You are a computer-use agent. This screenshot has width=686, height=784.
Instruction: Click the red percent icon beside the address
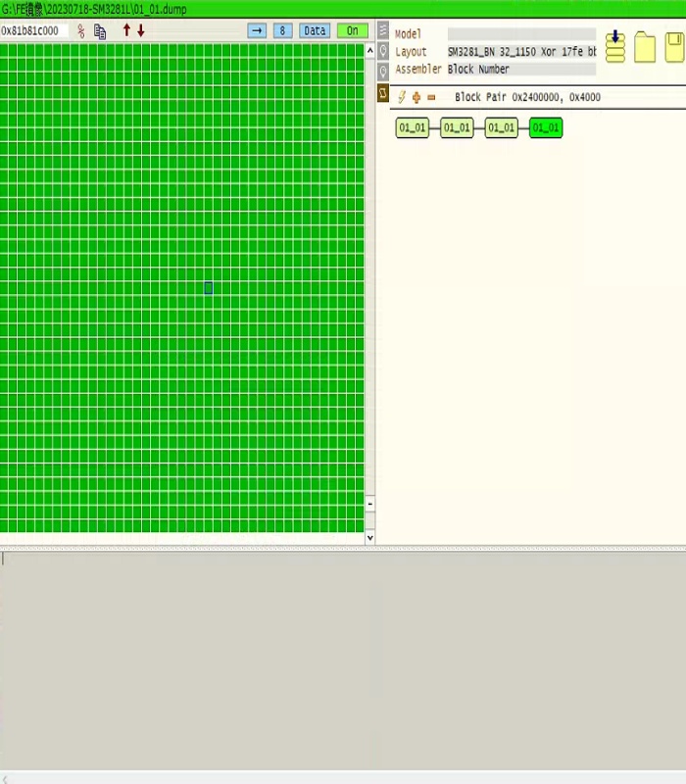pos(81,31)
